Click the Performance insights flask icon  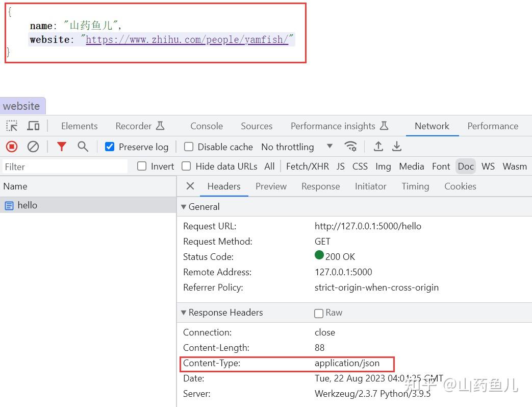tap(384, 126)
